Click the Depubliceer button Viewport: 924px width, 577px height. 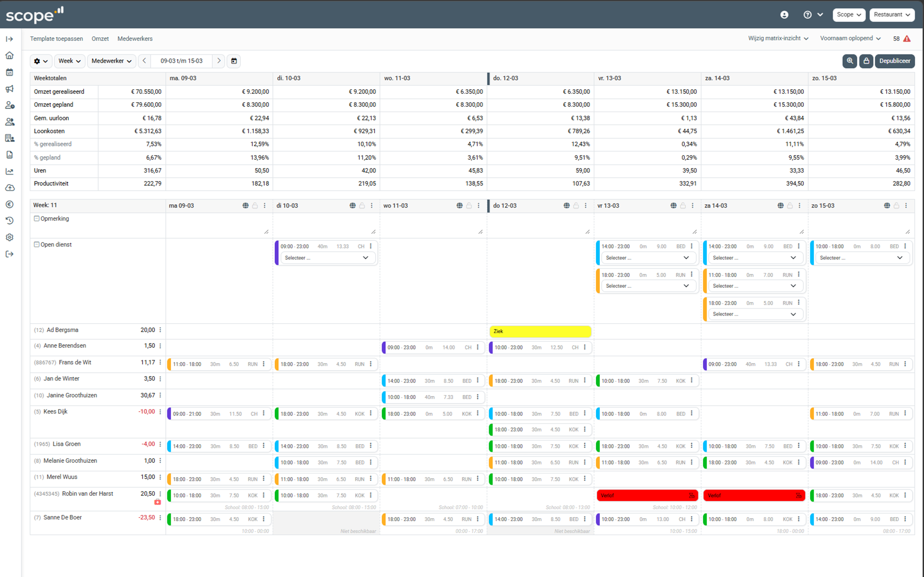[x=894, y=61]
